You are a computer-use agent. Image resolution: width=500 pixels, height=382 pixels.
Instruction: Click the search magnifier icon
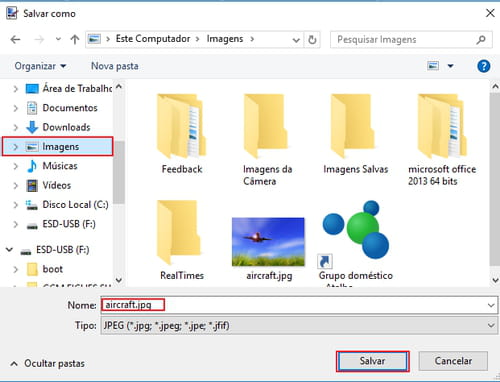[x=481, y=40]
